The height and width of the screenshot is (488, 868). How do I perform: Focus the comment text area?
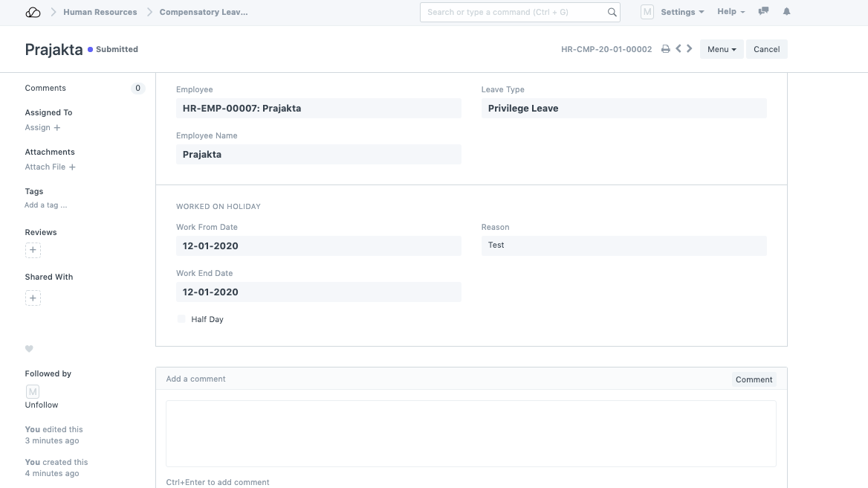coord(470,433)
